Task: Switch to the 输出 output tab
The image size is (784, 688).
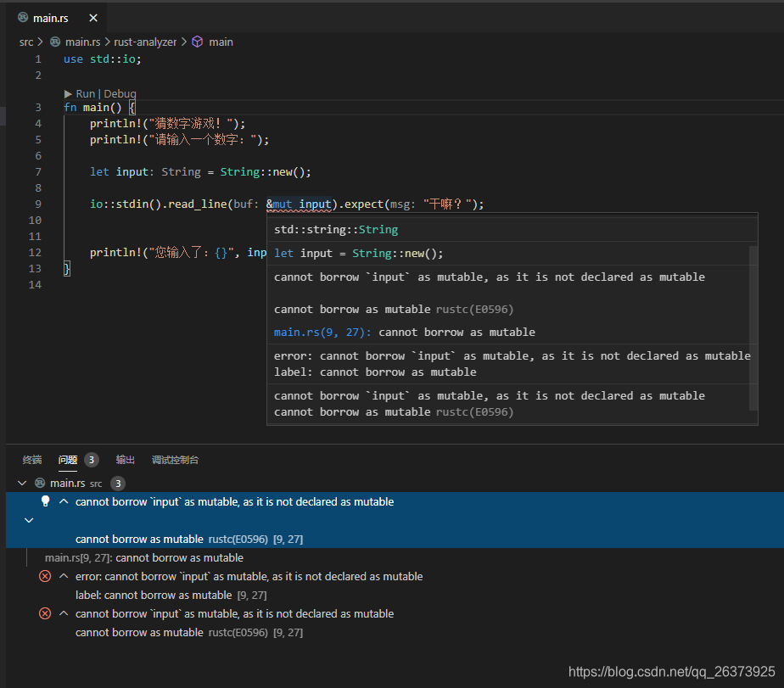Action: [125, 460]
